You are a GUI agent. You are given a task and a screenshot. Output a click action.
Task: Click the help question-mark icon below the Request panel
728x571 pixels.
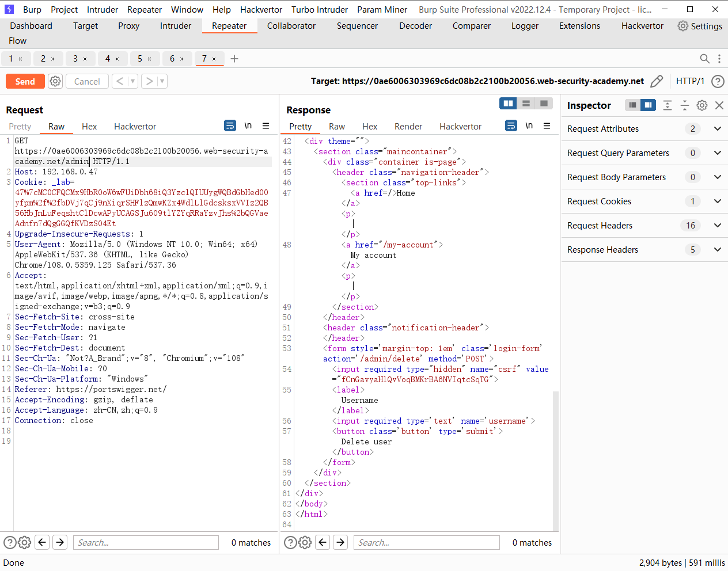click(10, 542)
